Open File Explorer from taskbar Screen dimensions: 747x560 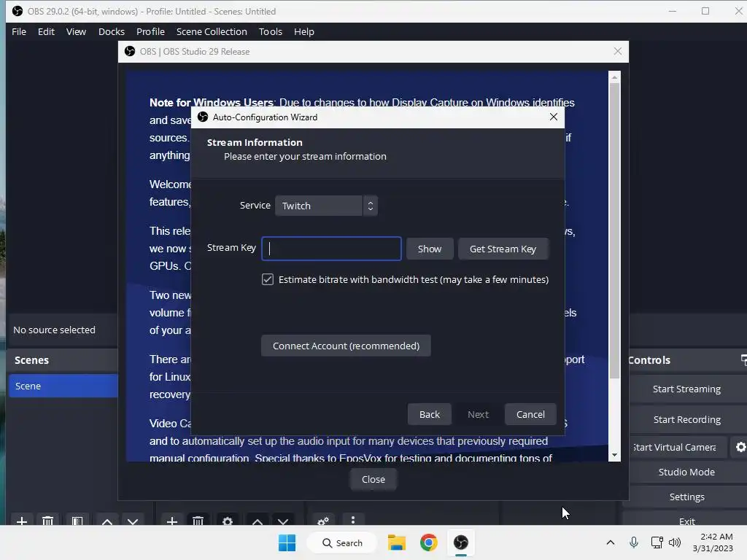point(396,542)
